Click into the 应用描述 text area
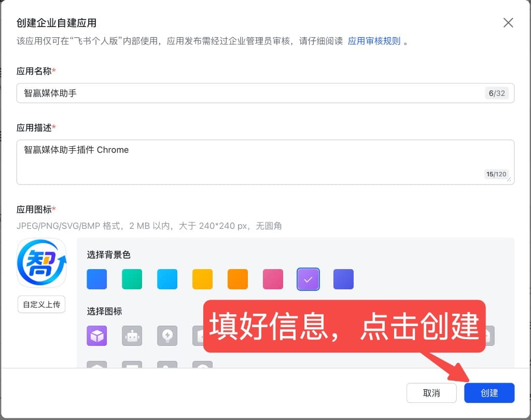Viewport: 531px width, 420px height. 265,162
